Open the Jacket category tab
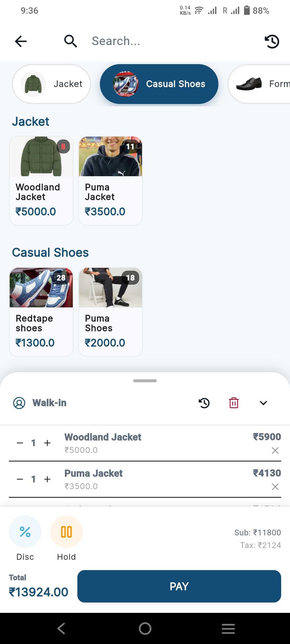290x644 pixels. point(51,84)
